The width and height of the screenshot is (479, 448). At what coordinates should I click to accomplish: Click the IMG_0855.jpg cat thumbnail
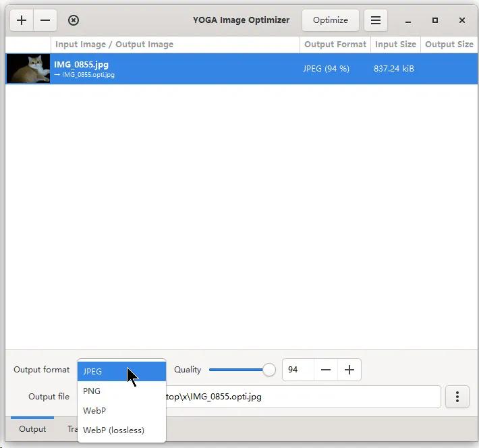28,69
